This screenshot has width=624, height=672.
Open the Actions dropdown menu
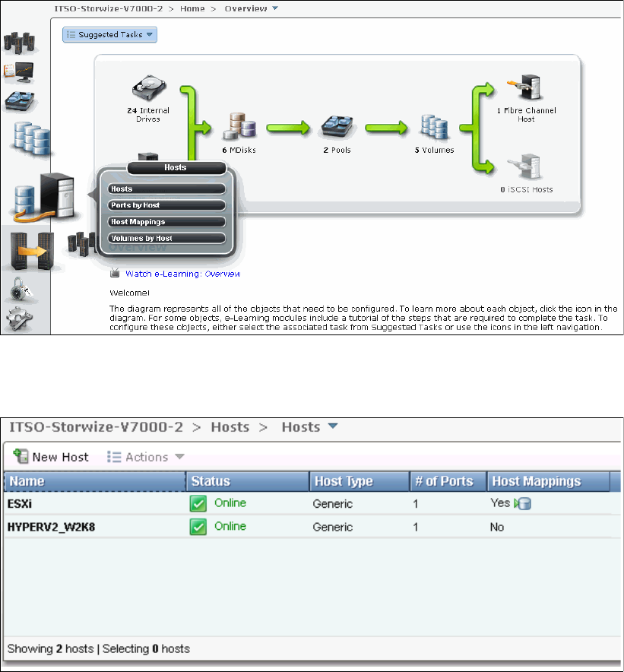[145, 457]
